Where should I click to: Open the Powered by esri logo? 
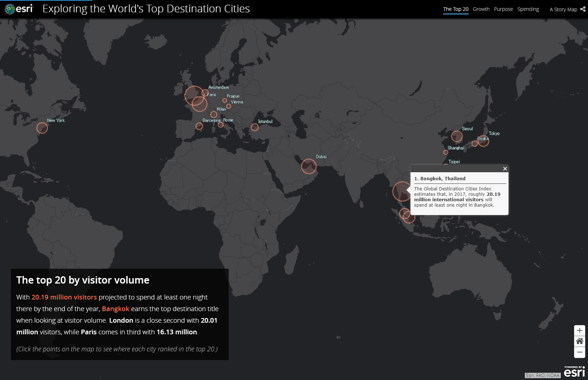(x=574, y=372)
